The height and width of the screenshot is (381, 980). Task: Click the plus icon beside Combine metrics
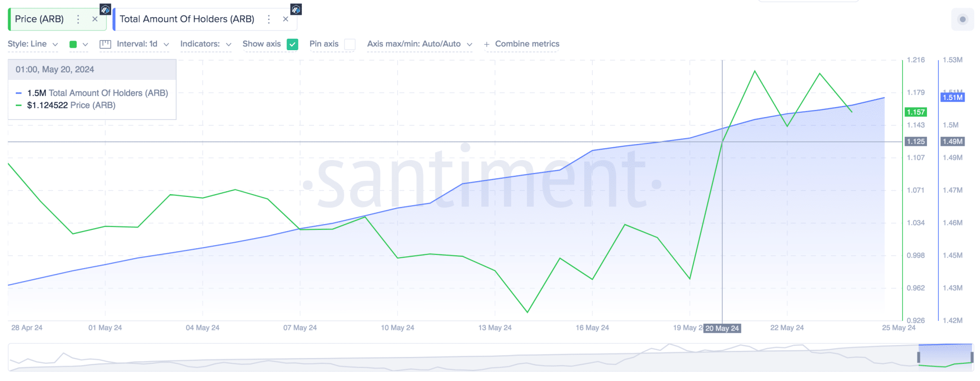click(487, 44)
